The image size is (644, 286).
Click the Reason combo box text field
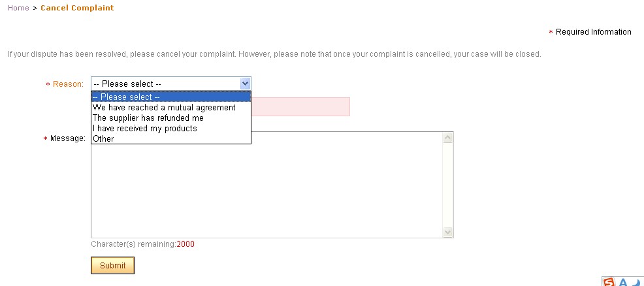click(166, 84)
